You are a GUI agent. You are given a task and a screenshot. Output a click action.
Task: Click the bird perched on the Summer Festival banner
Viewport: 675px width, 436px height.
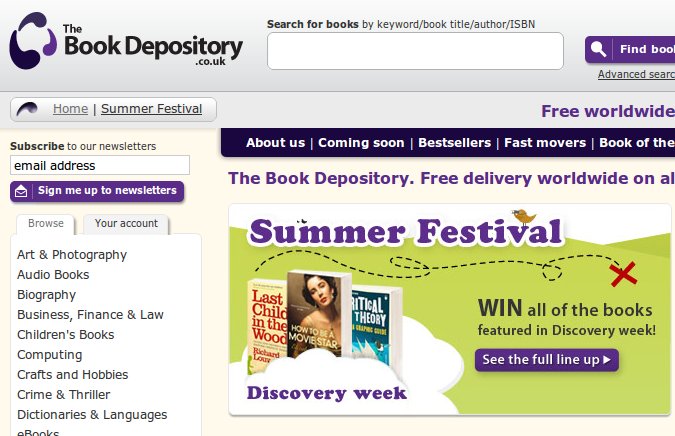tap(524, 216)
